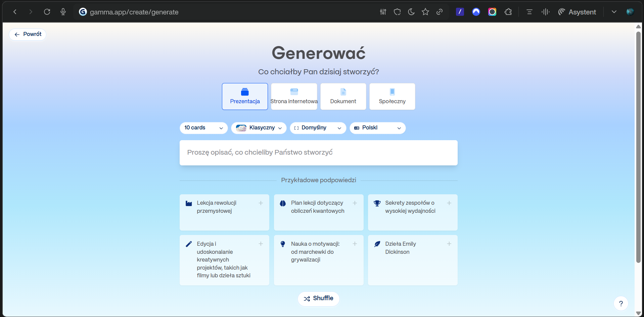Open the help question mark button
Viewport: 644px width, 317px height.
621,304
